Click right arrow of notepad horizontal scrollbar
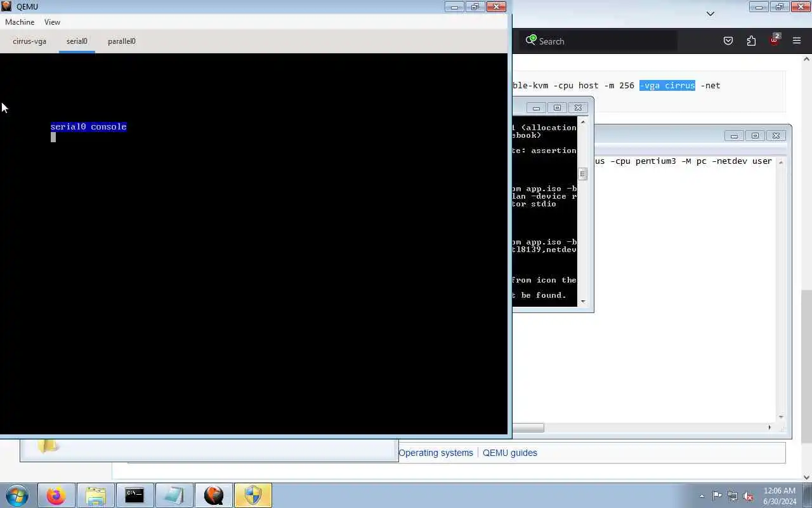Viewport: 812px width, 508px height. click(769, 427)
